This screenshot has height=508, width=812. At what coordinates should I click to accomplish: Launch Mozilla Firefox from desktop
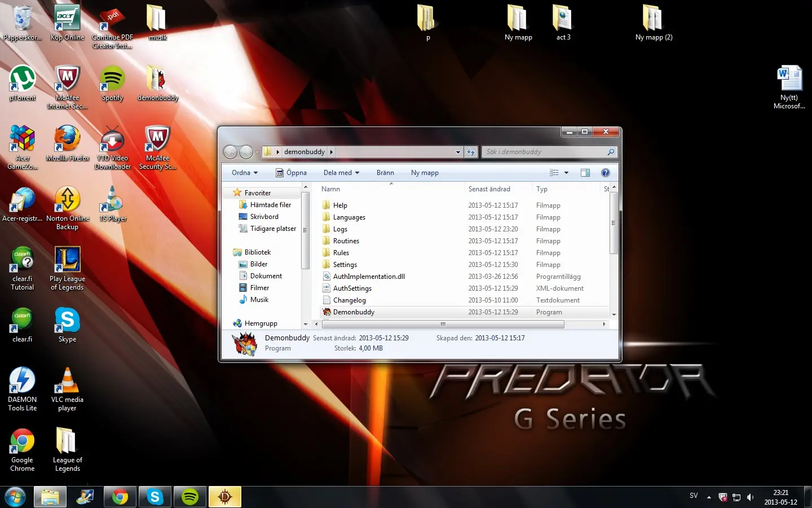(68, 144)
